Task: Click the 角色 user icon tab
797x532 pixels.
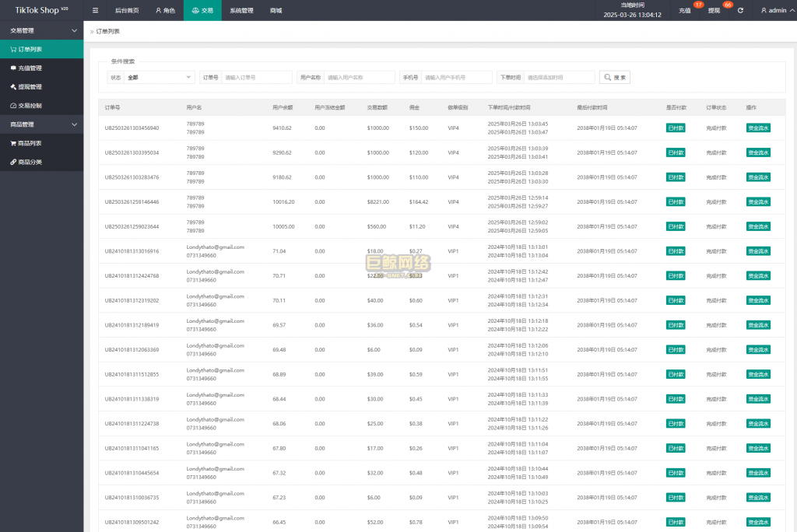Action: click(x=165, y=10)
